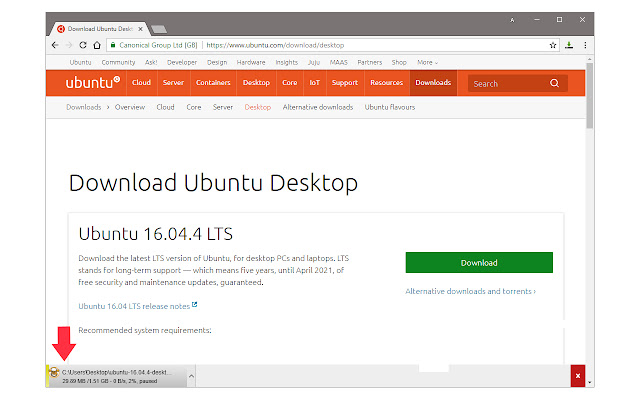The image size is (640, 400).
Task: Expand the download item options arrow
Action: (x=191, y=376)
